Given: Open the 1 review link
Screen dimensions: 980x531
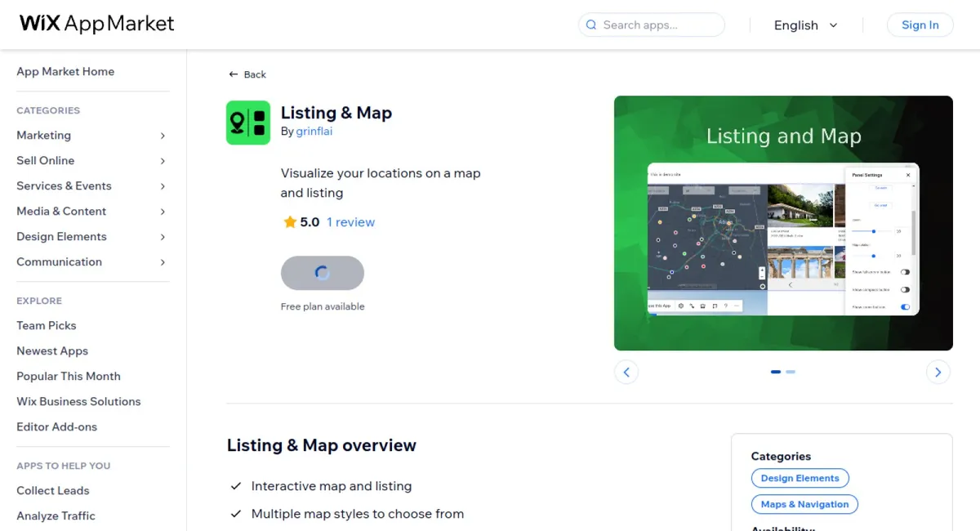Looking at the screenshot, I should tap(350, 222).
